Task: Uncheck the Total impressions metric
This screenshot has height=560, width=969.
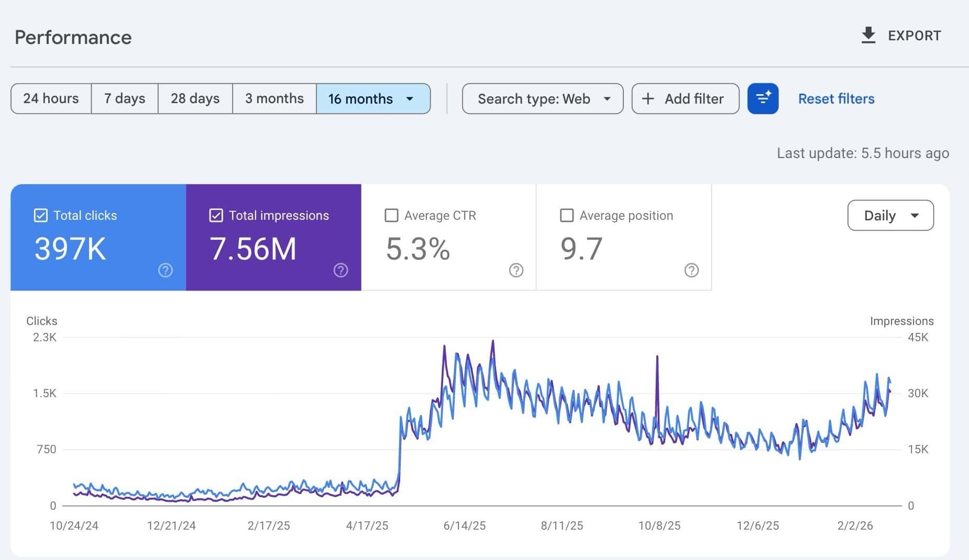Action: 216,215
